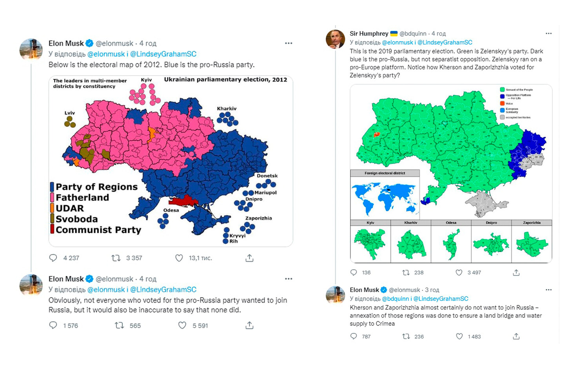This screenshot has width=588, height=392.
Task: Open the 2012 Ukrainian election map image
Action: [171, 161]
